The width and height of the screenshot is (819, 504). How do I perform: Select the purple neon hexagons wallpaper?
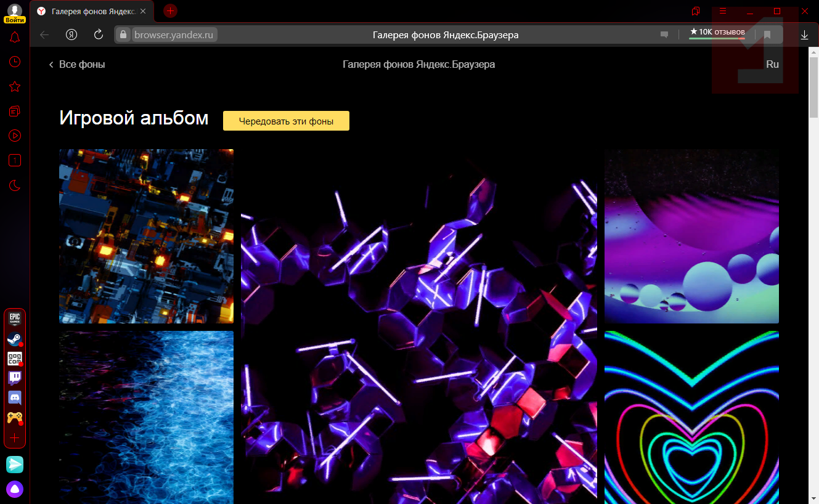pos(419,327)
